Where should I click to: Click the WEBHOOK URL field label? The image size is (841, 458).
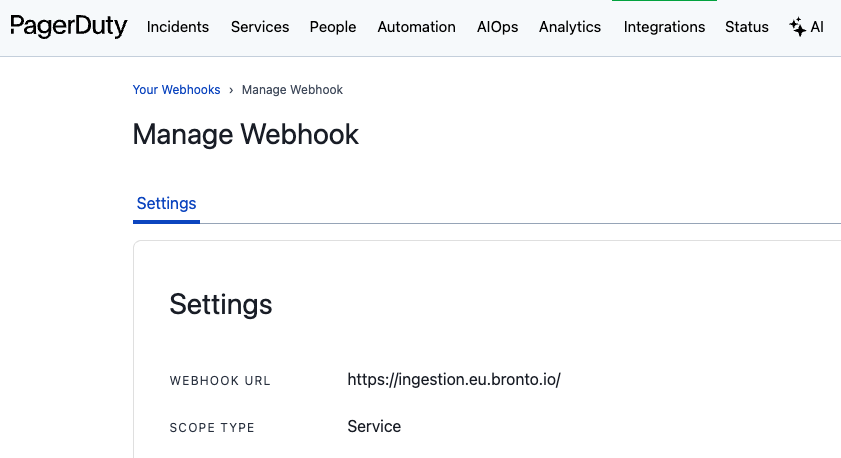pyautogui.click(x=220, y=381)
